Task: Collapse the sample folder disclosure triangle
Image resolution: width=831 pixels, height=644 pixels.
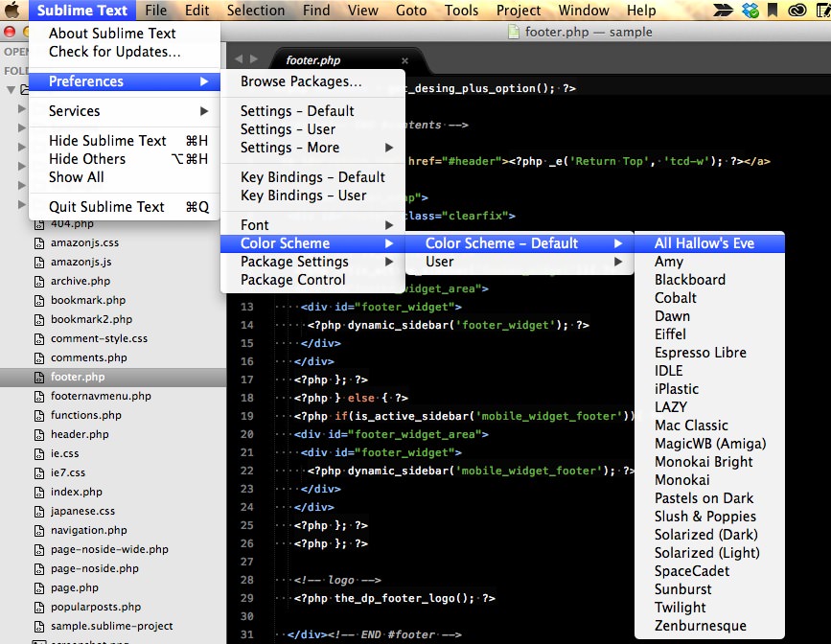Action: (11, 89)
